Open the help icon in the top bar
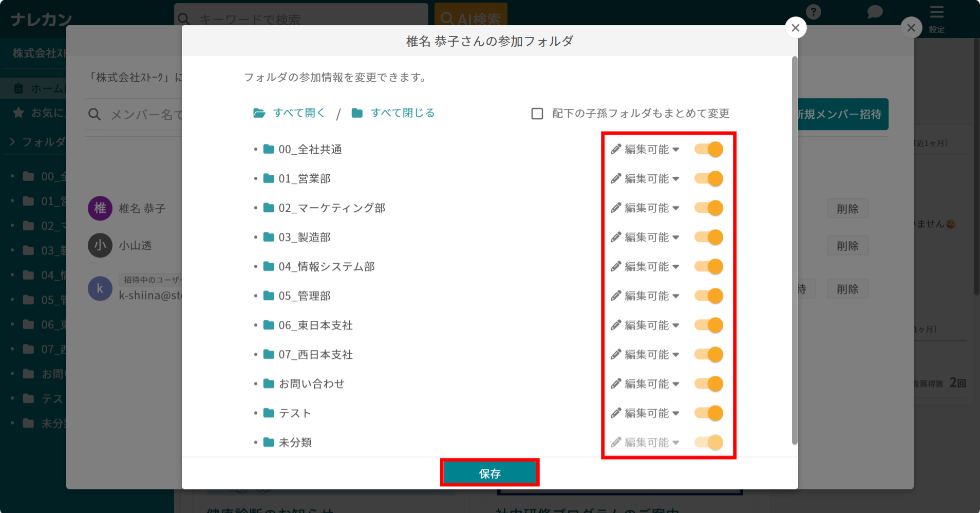 coord(813,11)
